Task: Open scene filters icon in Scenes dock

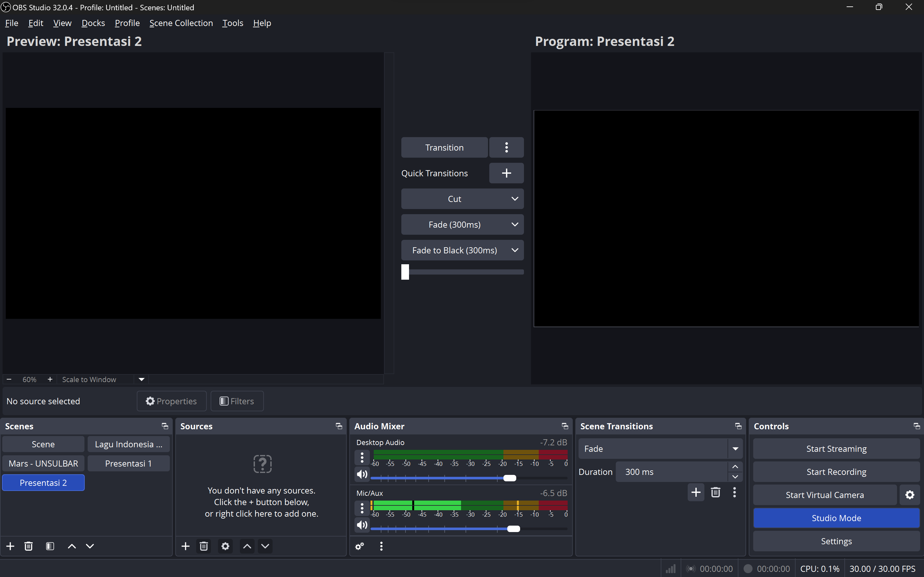Action: [50, 546]
